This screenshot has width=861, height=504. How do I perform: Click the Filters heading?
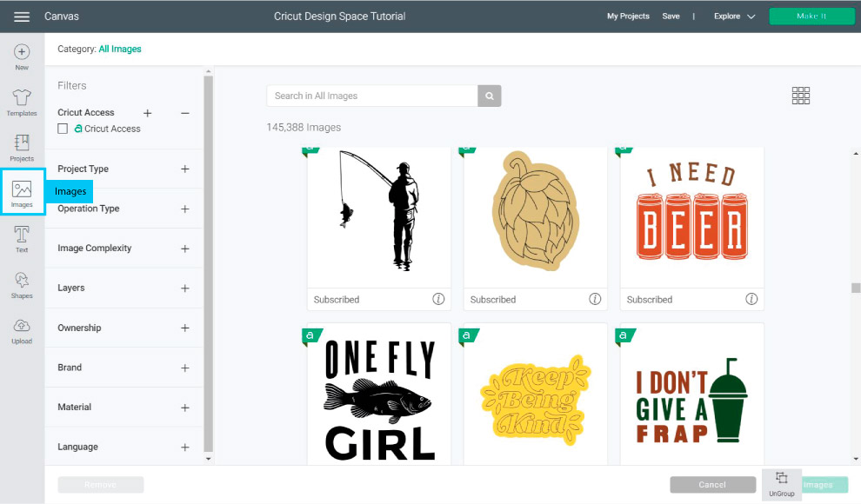[72, 85]
